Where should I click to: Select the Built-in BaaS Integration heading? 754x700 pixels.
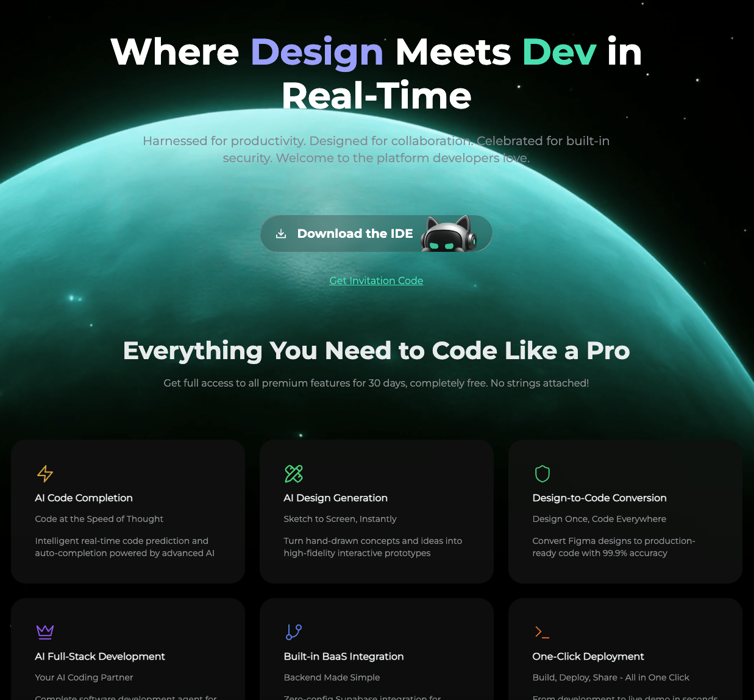[x=344, y=656]
